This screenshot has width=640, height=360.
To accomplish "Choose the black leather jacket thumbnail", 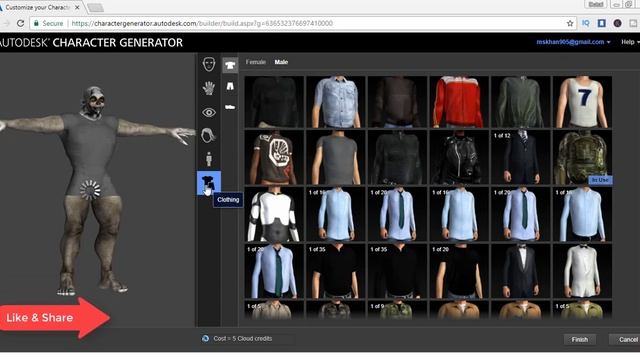I will point(459,158).
